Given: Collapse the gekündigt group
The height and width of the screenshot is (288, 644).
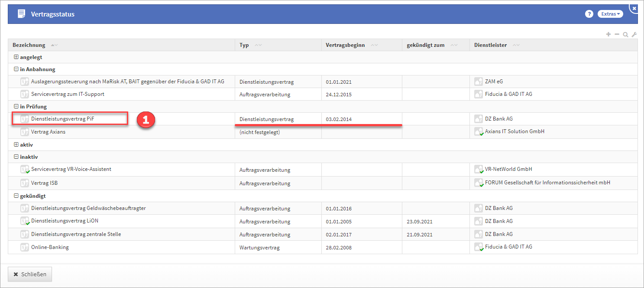Looking at the screenshot, I should click(16, 196).
